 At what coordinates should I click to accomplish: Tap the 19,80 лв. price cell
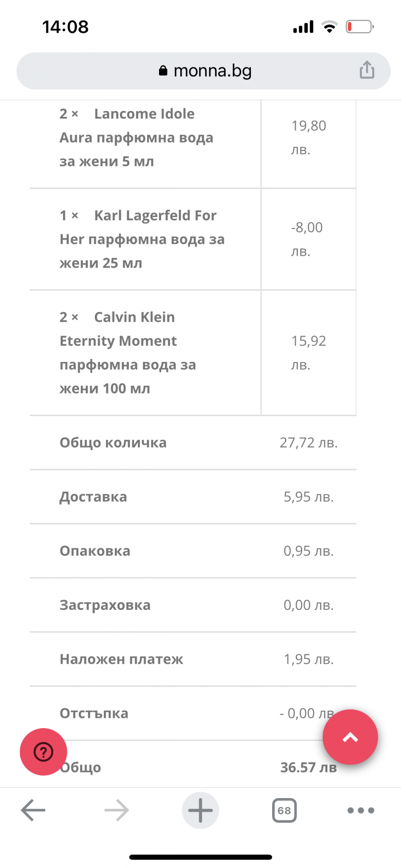coord(308,137)
